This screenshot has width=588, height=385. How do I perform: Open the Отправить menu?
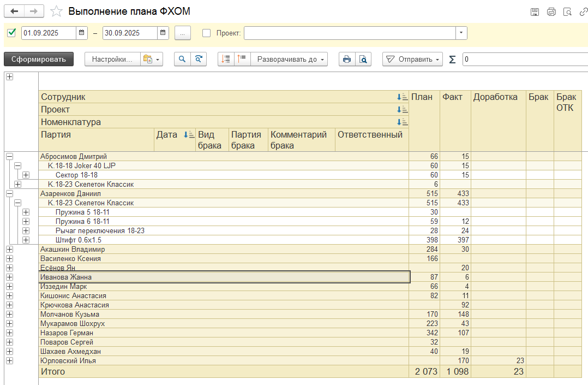point(412,60)
